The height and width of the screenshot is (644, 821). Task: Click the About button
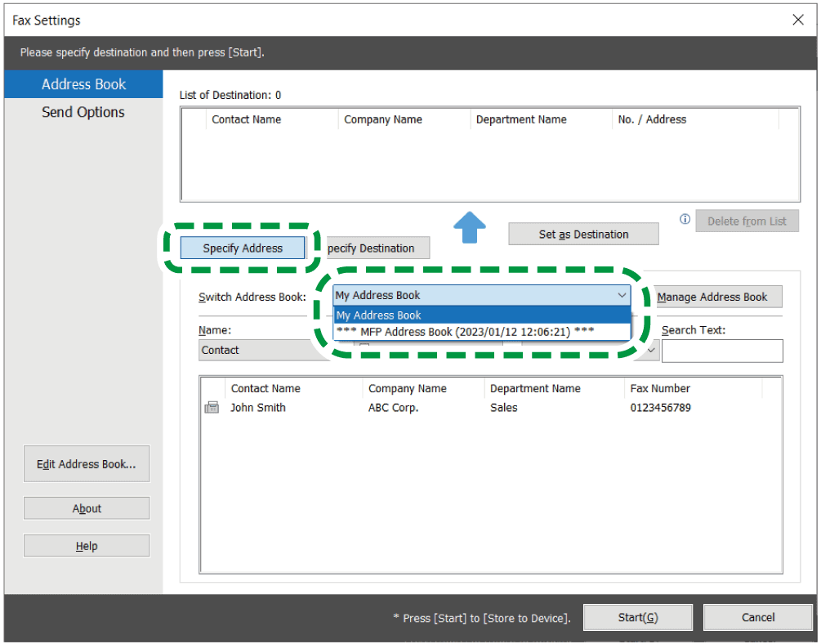tap(87, 508)
